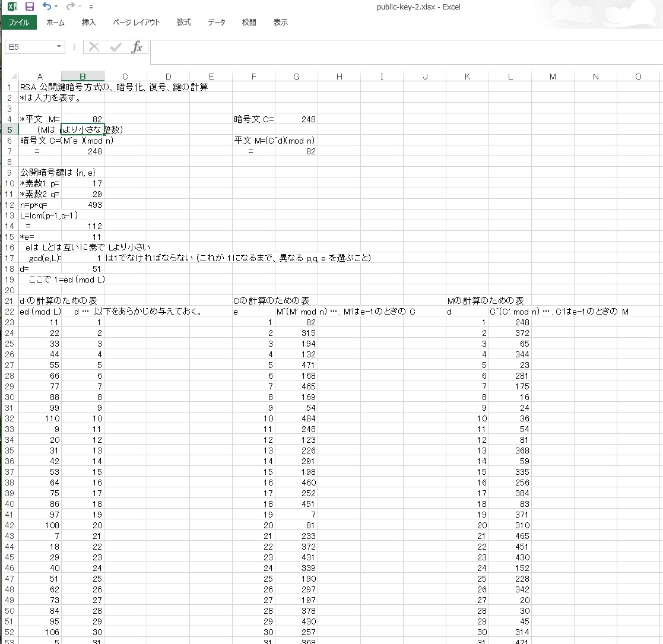This screenshot has width=663, height=644.
Task: Select cell G4 with ciphertext 248
Action: [296, 119]
